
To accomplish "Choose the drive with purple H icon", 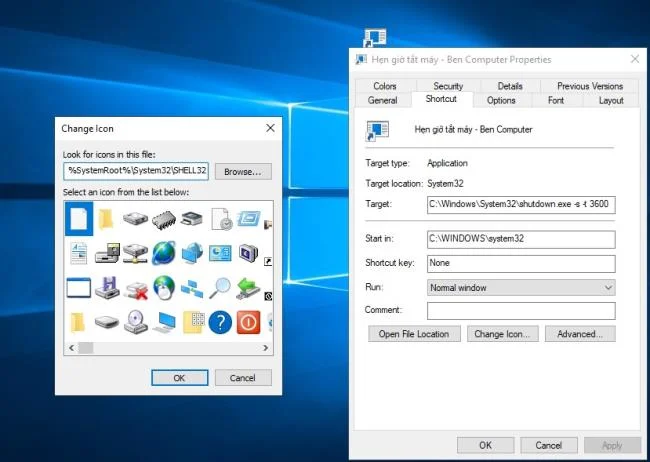I will pos(107,287).
